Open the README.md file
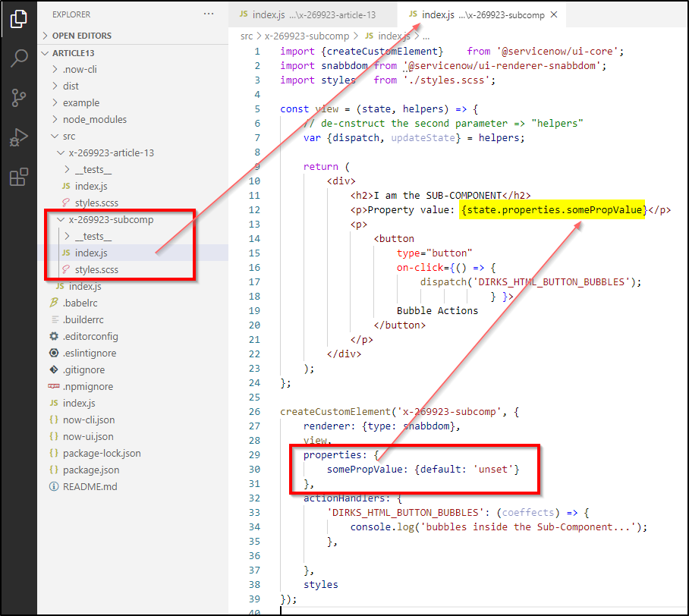This screenshot has height=616, width=689. point(90,487)
